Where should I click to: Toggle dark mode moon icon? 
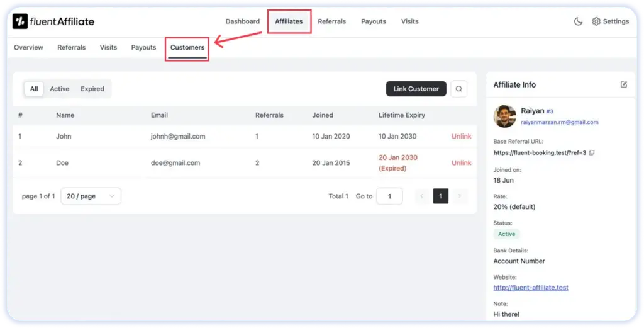pos(578,21)
